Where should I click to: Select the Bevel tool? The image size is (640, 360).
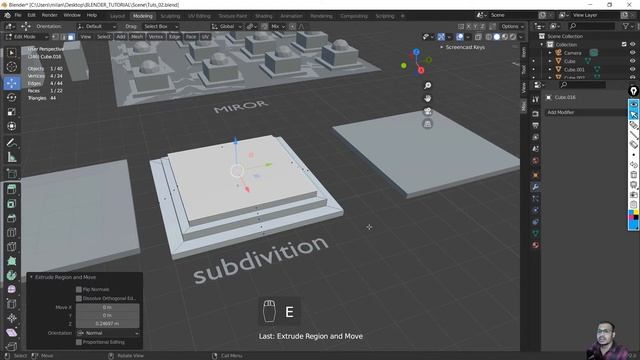coord(11,218)
